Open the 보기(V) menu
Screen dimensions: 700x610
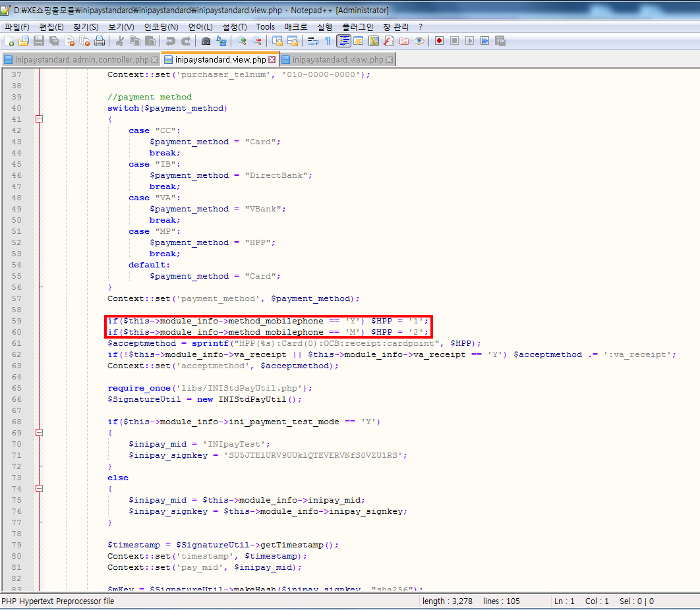click(121, 27)
